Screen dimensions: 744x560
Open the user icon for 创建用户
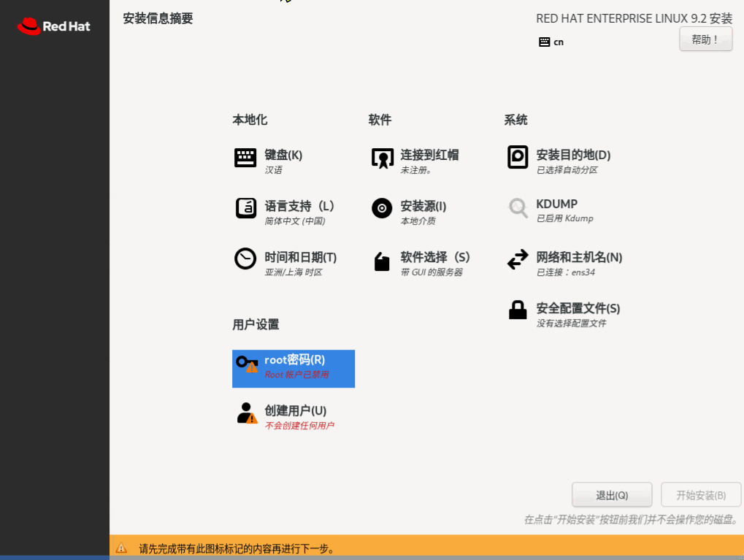(247, 413)
